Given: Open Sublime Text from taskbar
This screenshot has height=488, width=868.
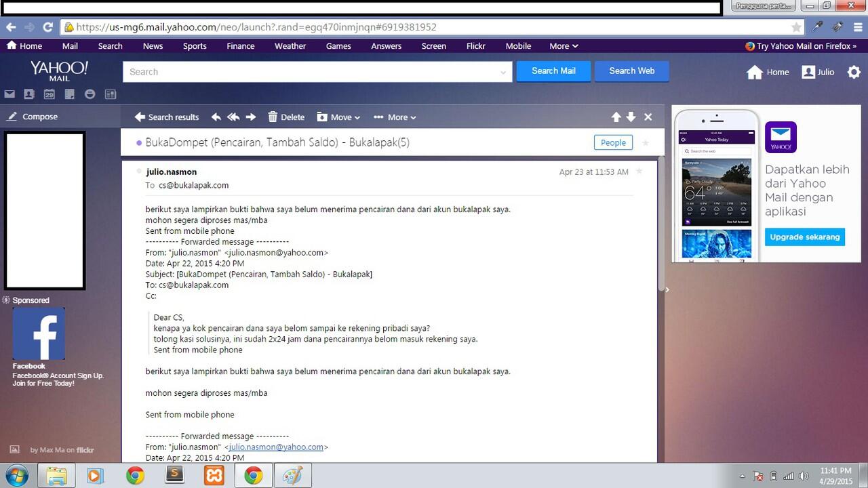Looking at the screenshot, I should (x=174, y=476).
